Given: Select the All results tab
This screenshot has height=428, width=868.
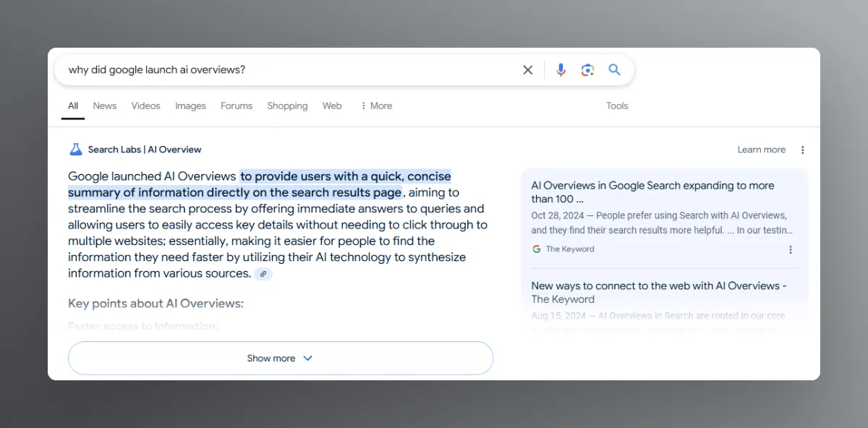Looking at the screenshot, I should pos(73,106).
